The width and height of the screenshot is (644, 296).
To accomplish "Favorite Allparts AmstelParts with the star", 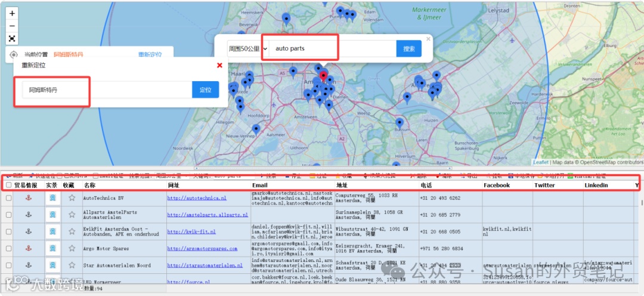I will (72, 215).
